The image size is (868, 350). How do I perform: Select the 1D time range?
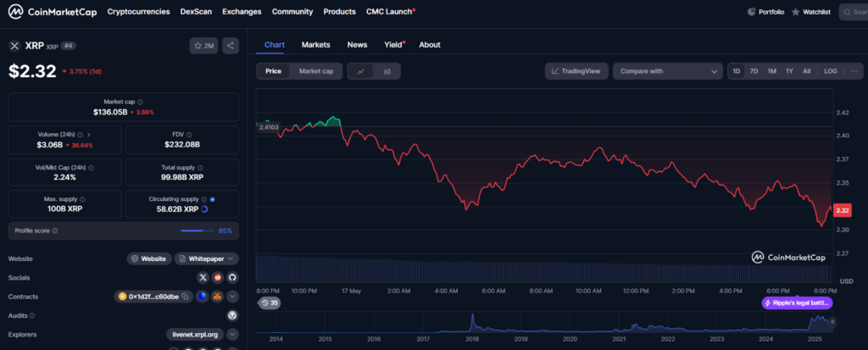click(737, 71)
